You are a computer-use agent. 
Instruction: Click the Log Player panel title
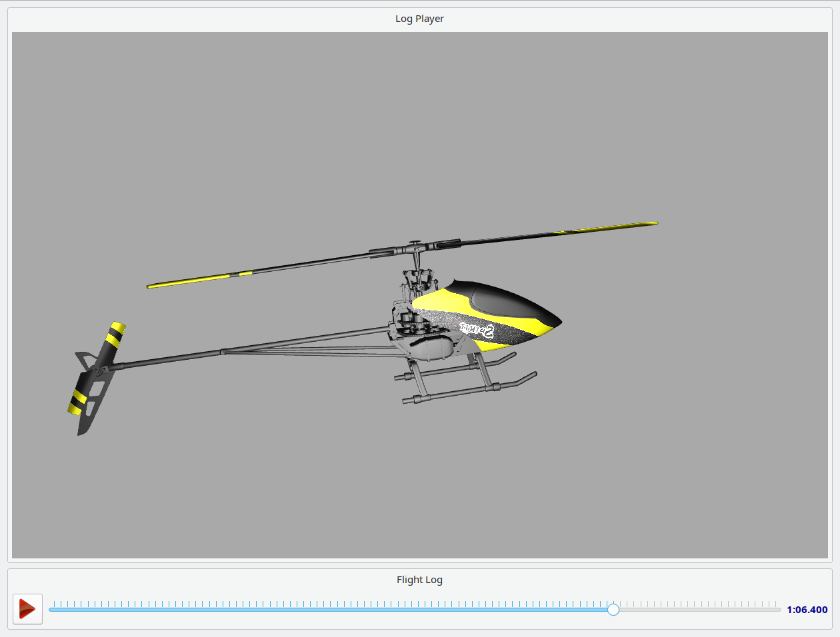click(419, 19)
